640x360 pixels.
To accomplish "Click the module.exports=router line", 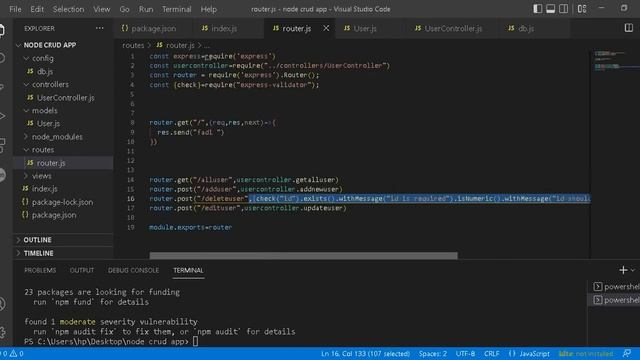I will [191, 227].
